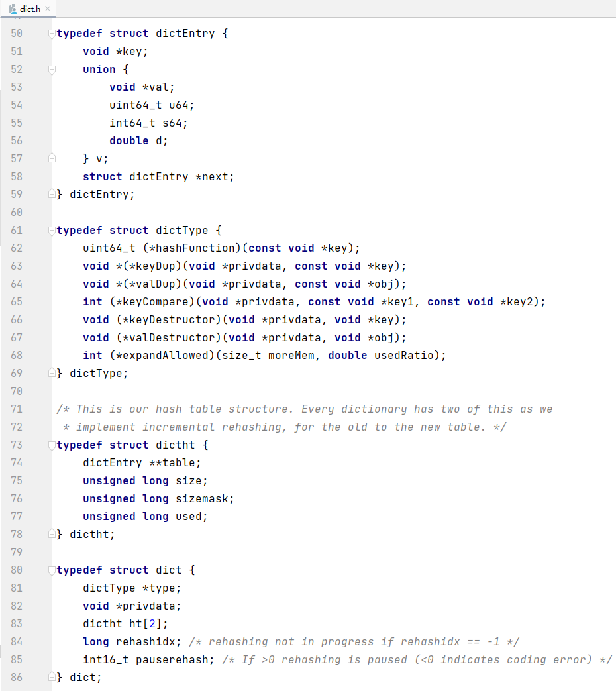The width and height of the screenshot is (616, 691).
Task: Click the dict.h file icon in tab
Action: pyautogui.click(x=13, y=8)
